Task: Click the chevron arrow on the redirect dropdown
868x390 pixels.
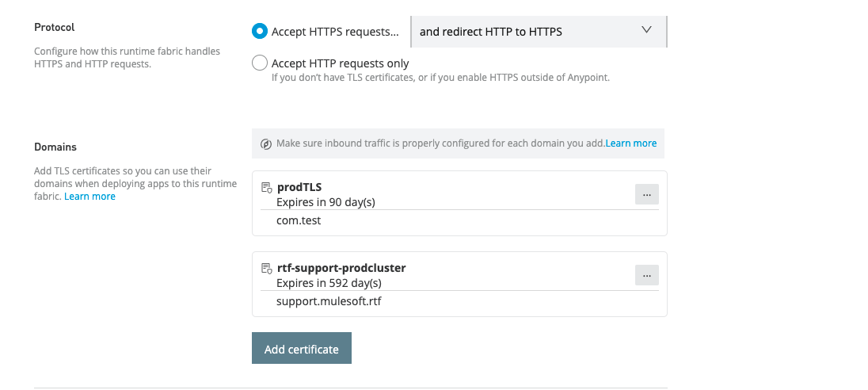Action: tap(646, 30)
